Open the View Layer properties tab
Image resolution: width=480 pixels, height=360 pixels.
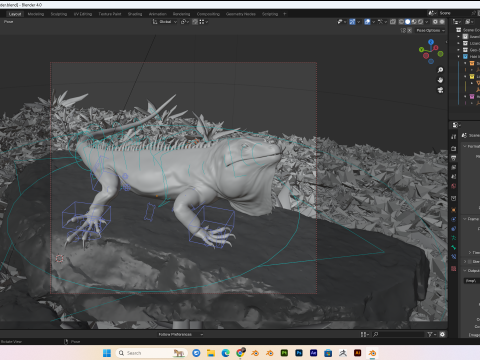pyautogui.click(x=454, y=167)
